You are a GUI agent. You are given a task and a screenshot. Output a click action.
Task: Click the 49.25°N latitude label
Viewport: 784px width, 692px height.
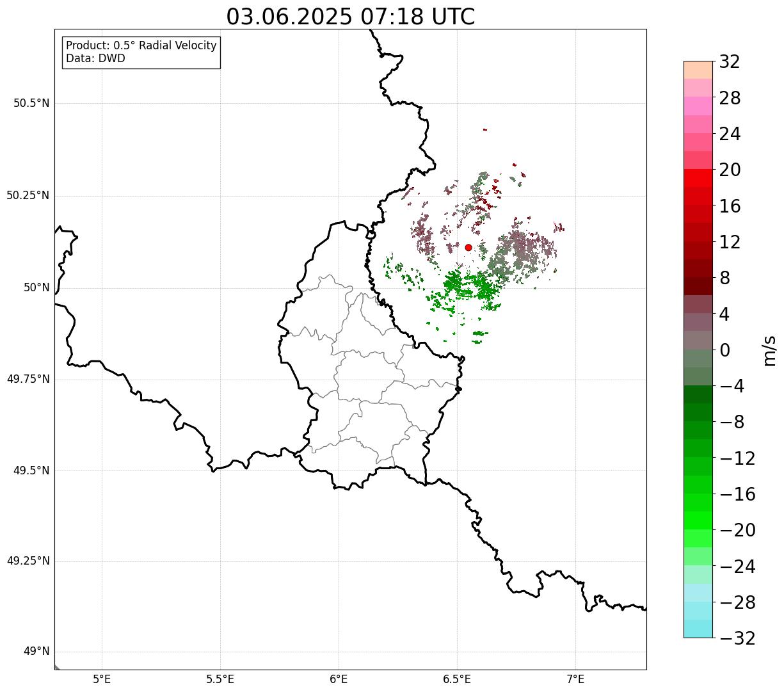coord(28,561)
